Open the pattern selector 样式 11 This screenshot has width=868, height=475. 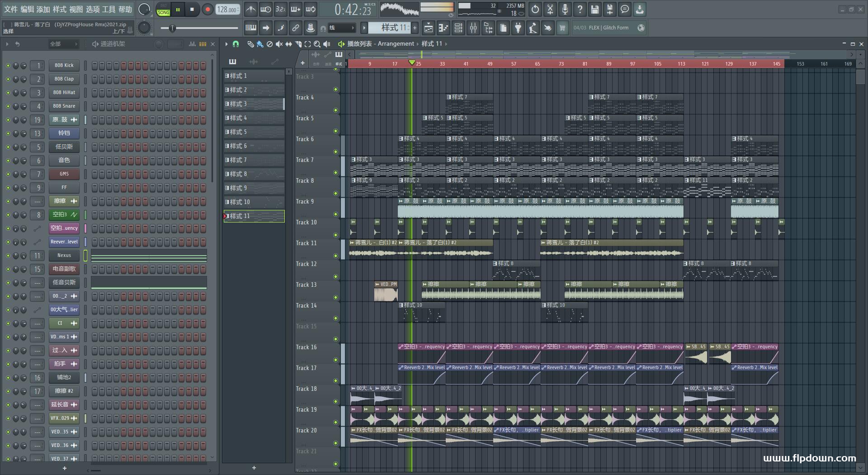pos(389,28)
